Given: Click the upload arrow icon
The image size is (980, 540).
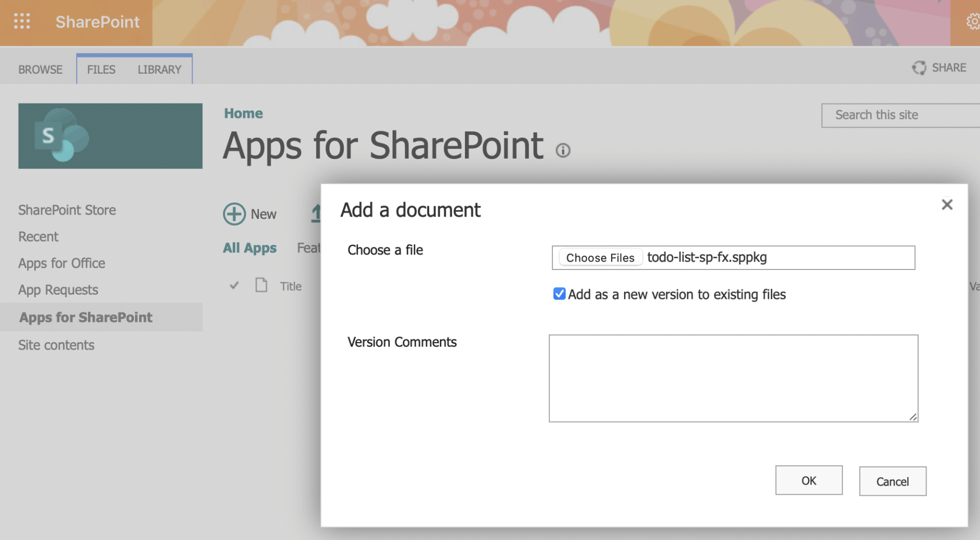Looking at the screenshot, I should (316, 213).
